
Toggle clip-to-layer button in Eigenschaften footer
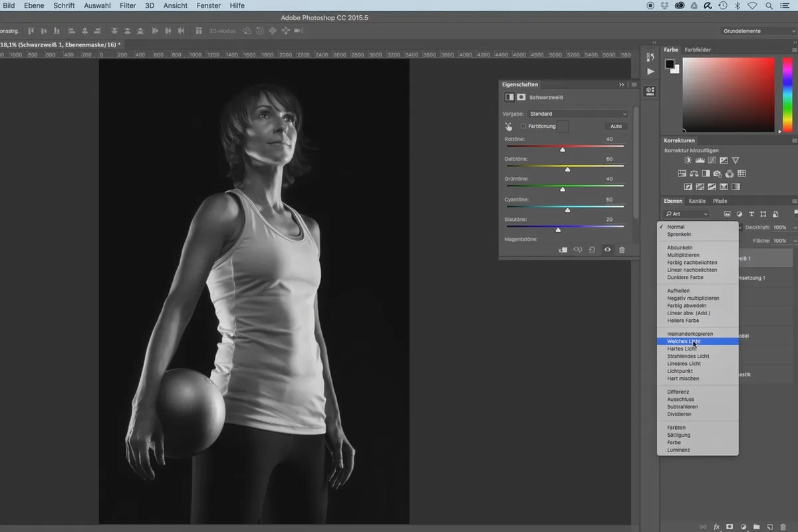tap(563, 250)
